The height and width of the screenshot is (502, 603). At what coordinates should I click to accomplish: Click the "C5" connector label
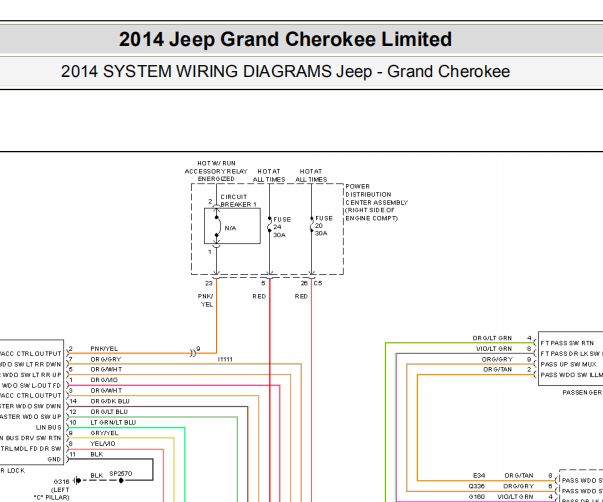coord(318,283)
